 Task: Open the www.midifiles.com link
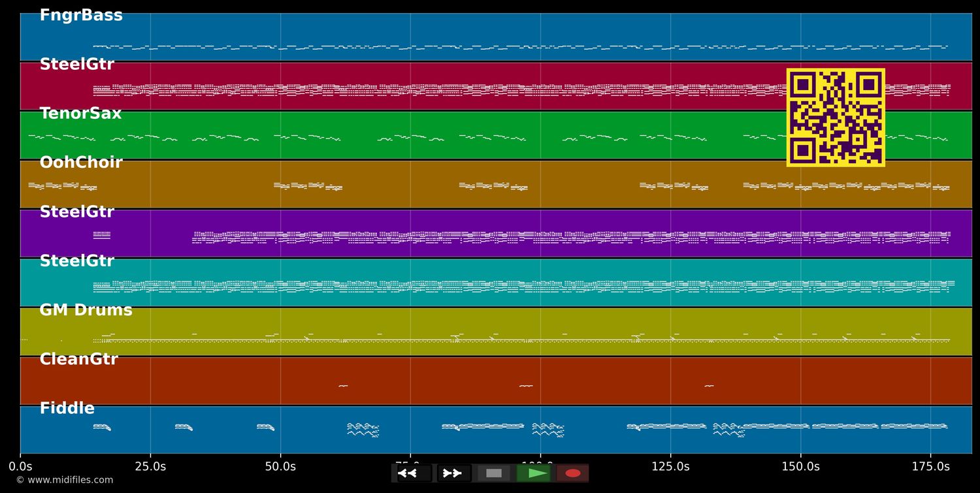pos(64,480)
